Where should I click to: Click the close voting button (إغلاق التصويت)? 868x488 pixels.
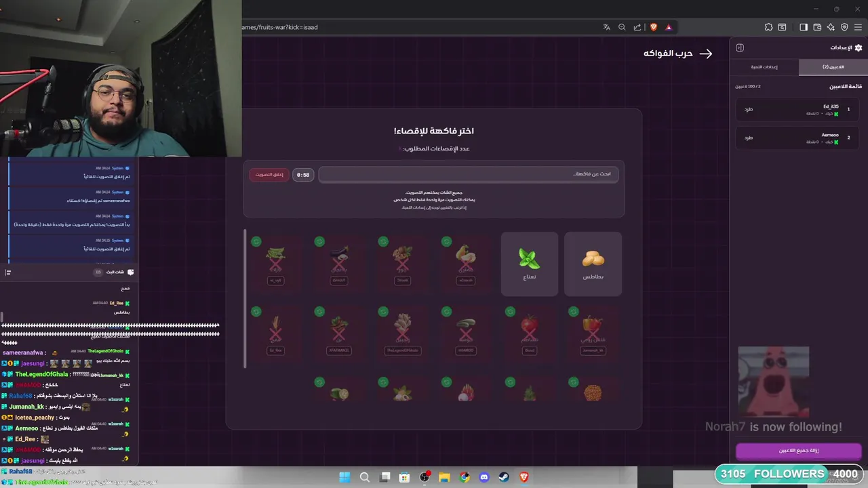(x=269, y=175)
